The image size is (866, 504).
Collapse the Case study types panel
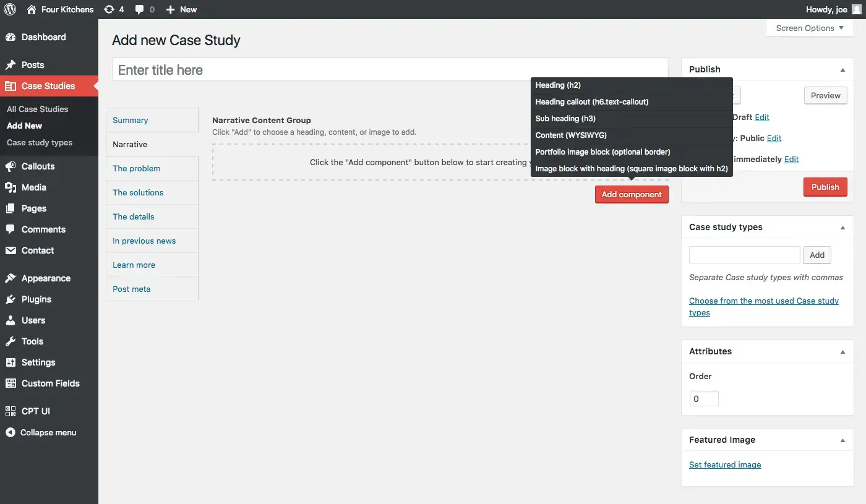click(842, 228)
